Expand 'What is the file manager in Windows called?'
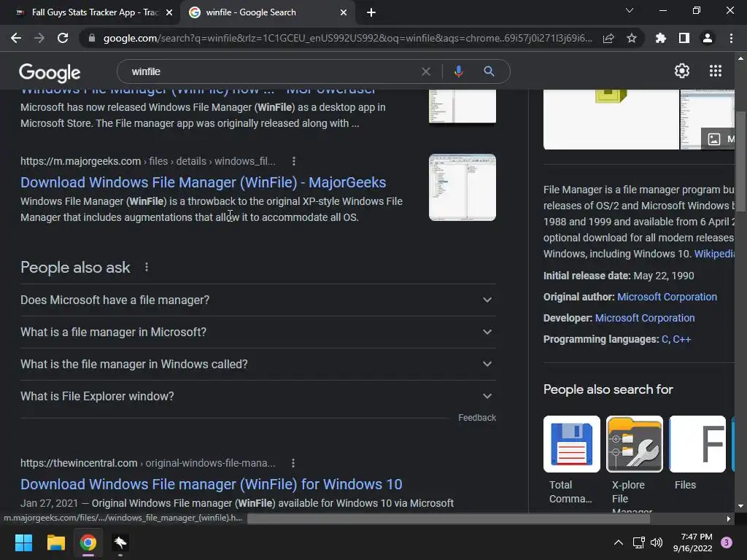747x560 pixels. (x=258, y=364)
